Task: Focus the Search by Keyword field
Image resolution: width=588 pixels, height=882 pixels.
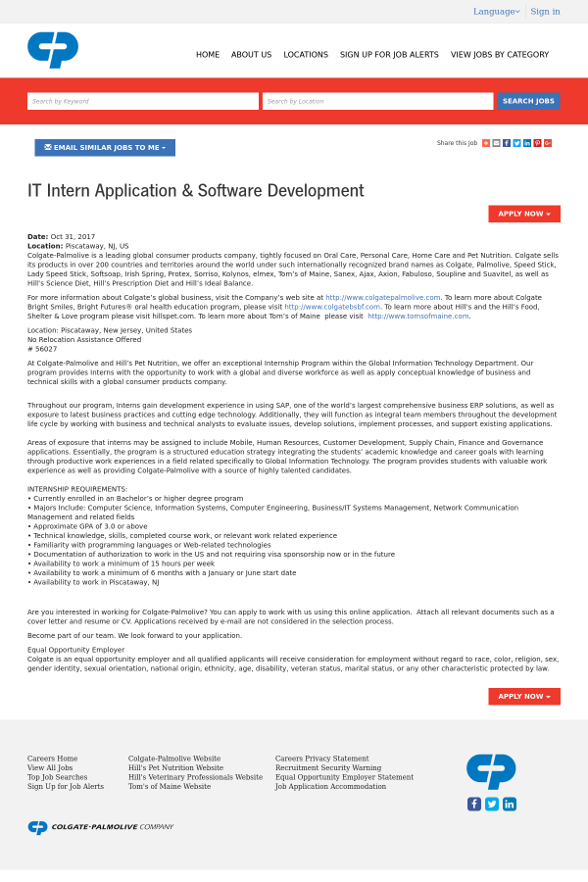Action: click(x=143, y=101)
